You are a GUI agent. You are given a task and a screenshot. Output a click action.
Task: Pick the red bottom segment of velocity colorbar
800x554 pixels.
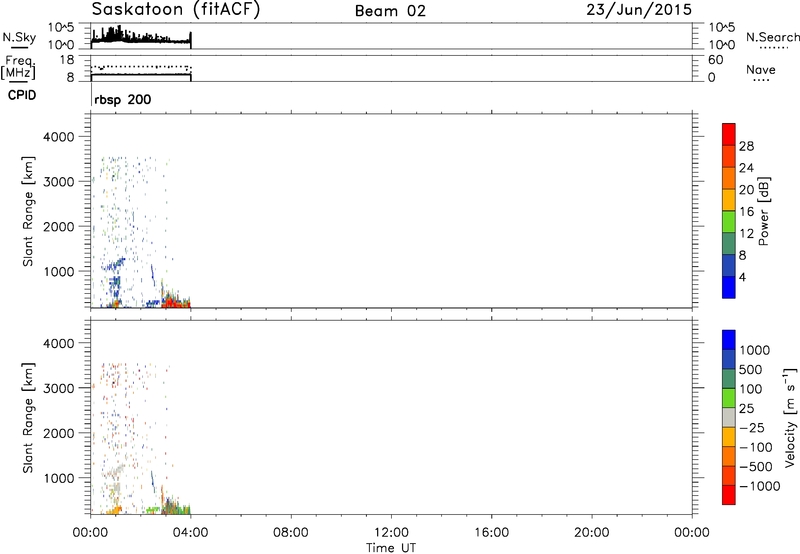point(729,495)
